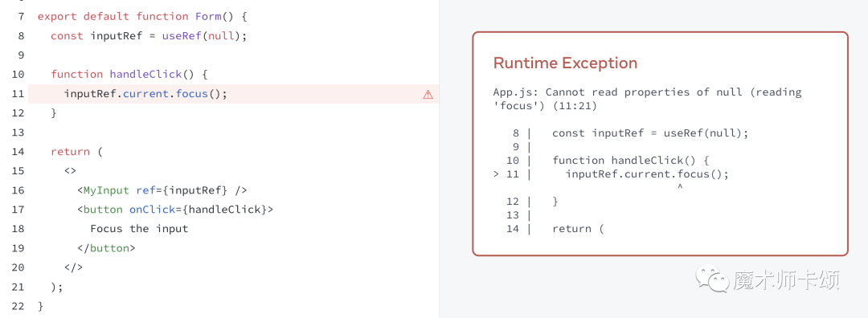Click 'function handleClick() {' in error panel
This screenshot has width=868, height=318.
(x=631, y=161)
